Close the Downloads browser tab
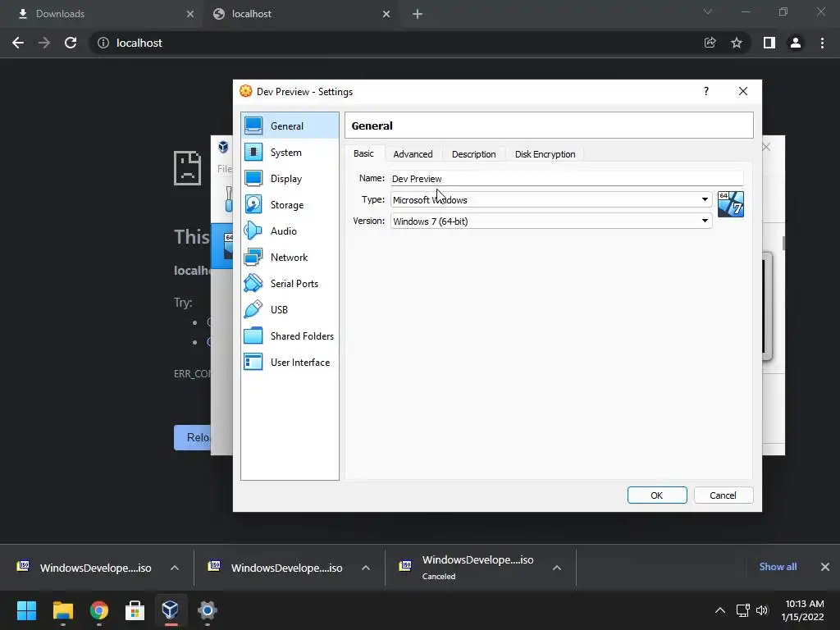 click(190, 14)
